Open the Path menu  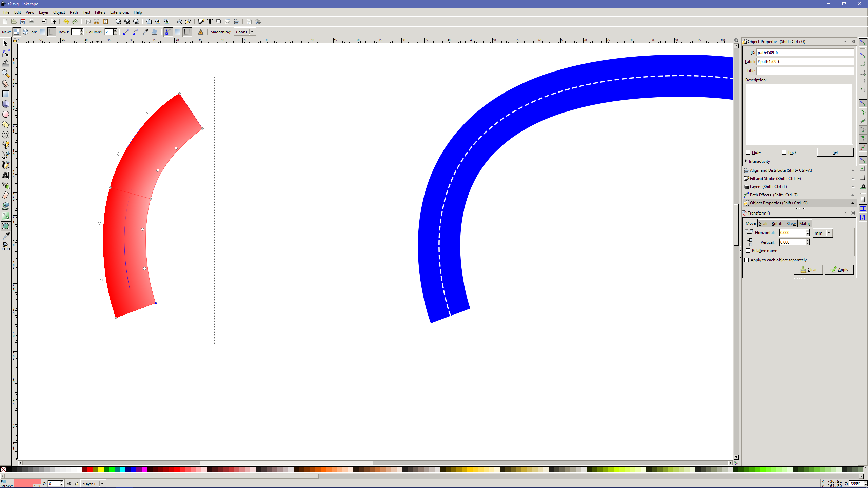click(x=74, y=12)
